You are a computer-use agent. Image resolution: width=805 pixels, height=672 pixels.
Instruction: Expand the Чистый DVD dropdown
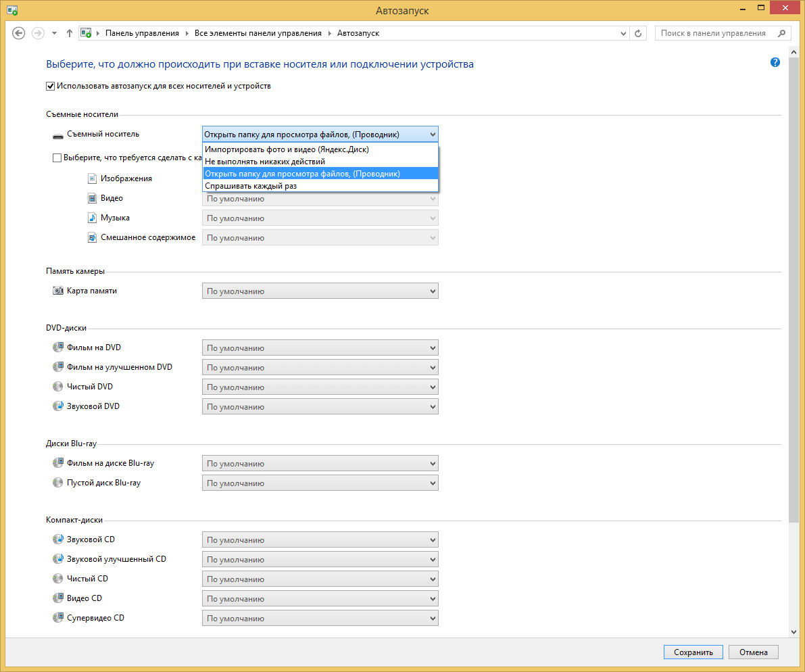[320, 387]
